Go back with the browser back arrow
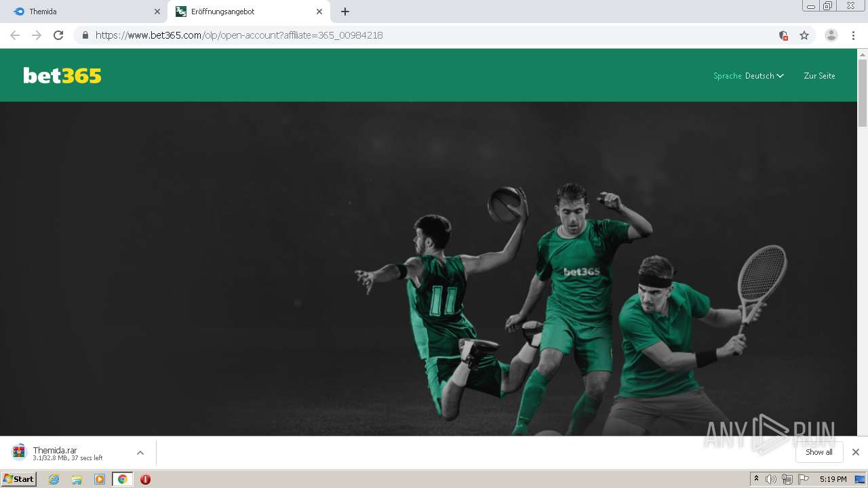The image size is (868, 488). 15,35
